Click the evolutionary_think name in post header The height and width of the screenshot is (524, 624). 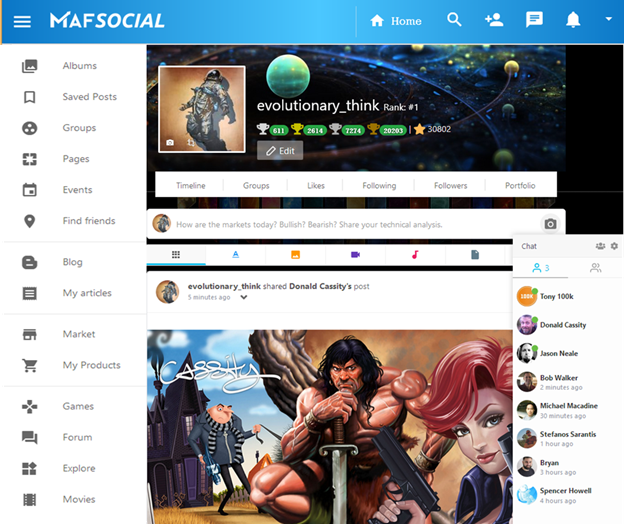(224, 286)
